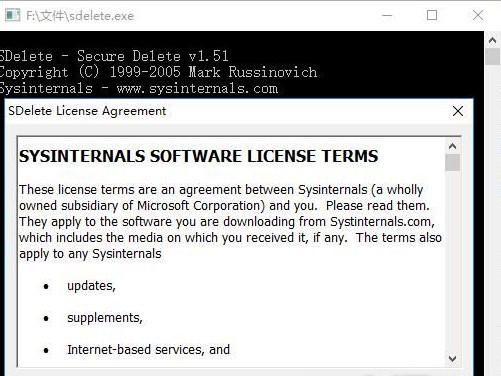Click the license text scroll-down arrow
This screenshot has width=501, height=376.
(x=452, y=359)
